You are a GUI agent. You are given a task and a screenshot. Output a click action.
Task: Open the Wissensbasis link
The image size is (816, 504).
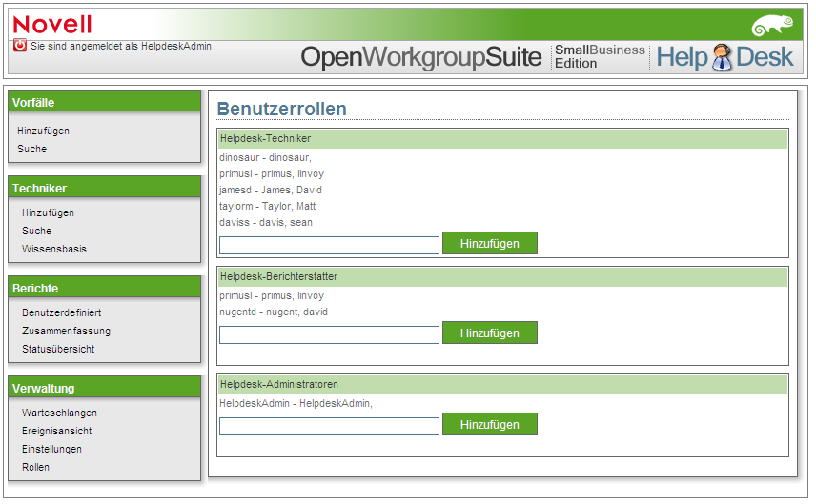pos(54,249)
